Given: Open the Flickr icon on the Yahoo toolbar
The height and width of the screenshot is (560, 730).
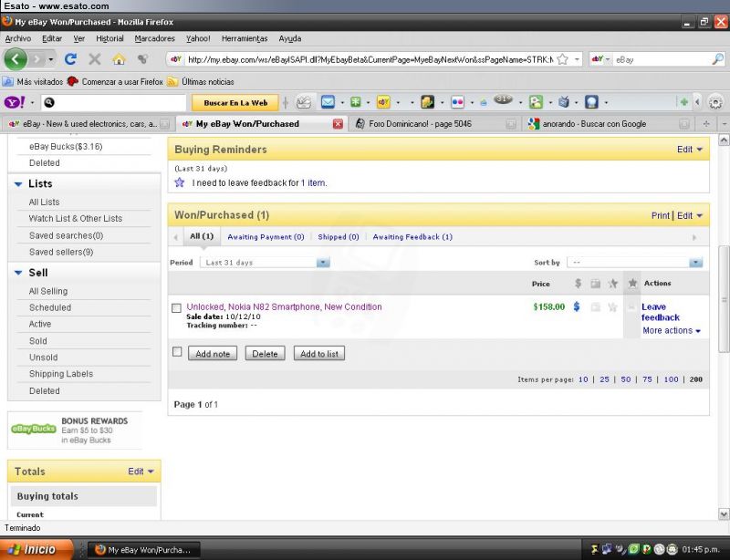Looking at the screenshot, I should coord(458,102).
